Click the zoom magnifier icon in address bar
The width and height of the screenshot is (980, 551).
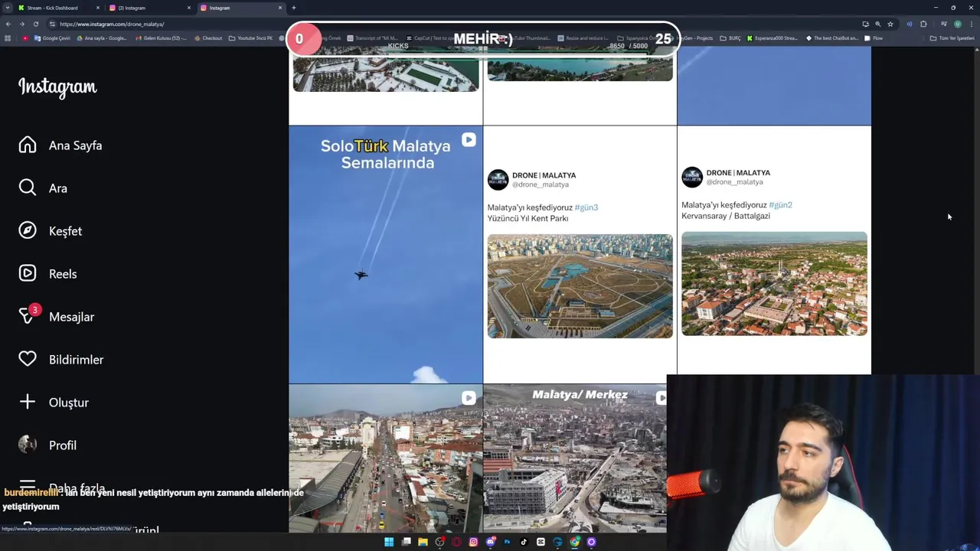877,24
